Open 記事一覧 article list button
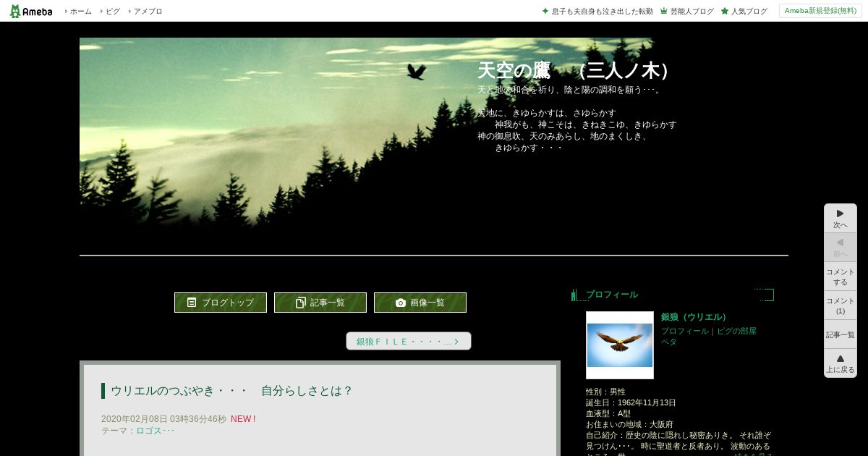This screenshot has height=456, width=868. [320, 303]
